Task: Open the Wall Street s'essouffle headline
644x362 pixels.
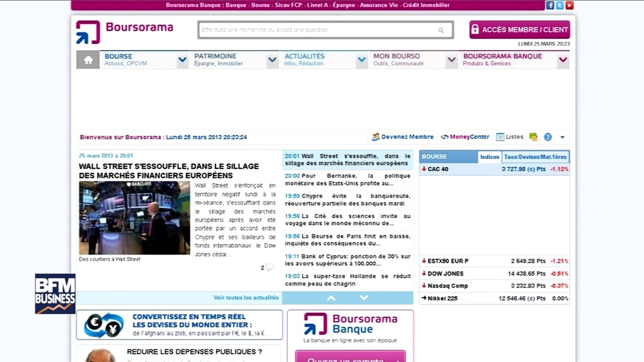Action: click(x=169, y=171)
